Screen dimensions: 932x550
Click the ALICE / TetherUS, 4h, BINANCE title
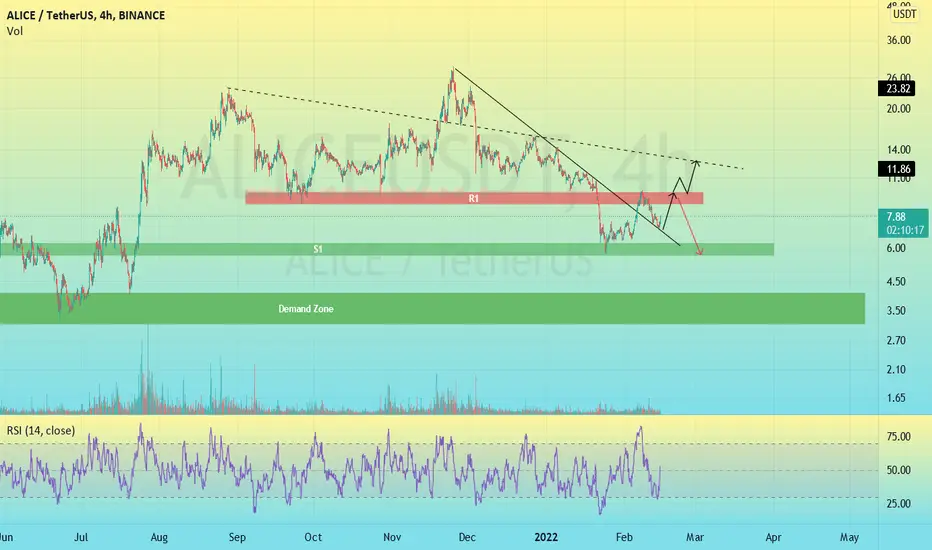pos(86,15)
